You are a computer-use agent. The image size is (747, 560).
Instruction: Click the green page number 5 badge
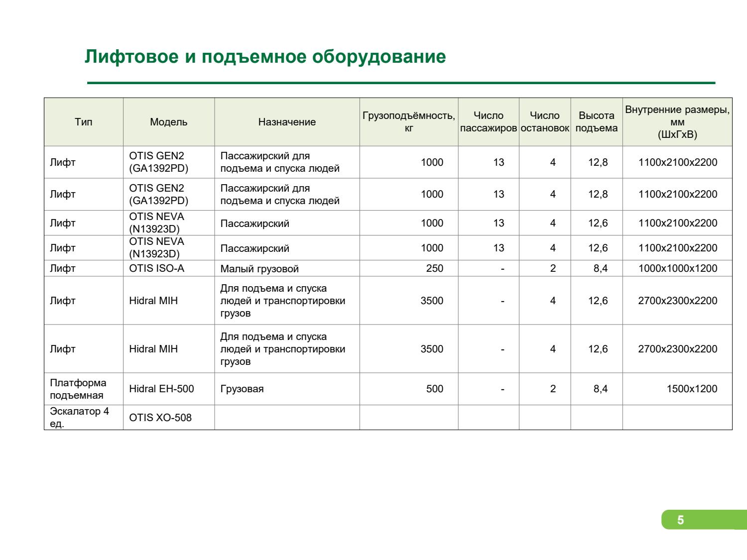pos(681,520)
